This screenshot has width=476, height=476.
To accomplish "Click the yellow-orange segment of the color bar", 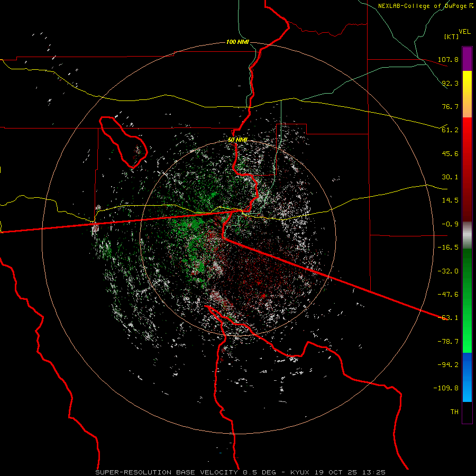I will 467,94.
